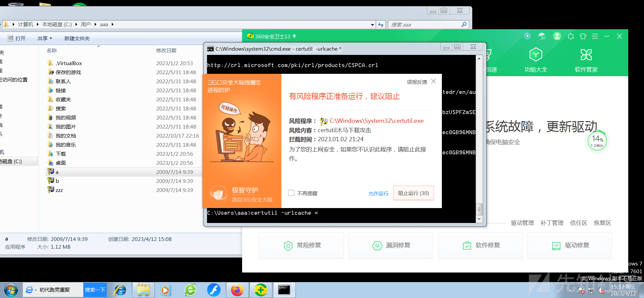
Task: Click the skin shirt icon in 360
Action: click(x=583, y=36)
